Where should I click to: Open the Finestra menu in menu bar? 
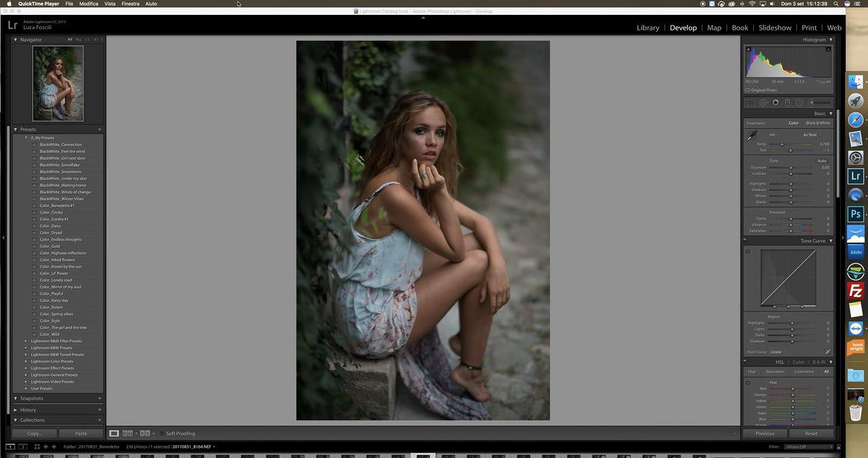tap(130, 4)
